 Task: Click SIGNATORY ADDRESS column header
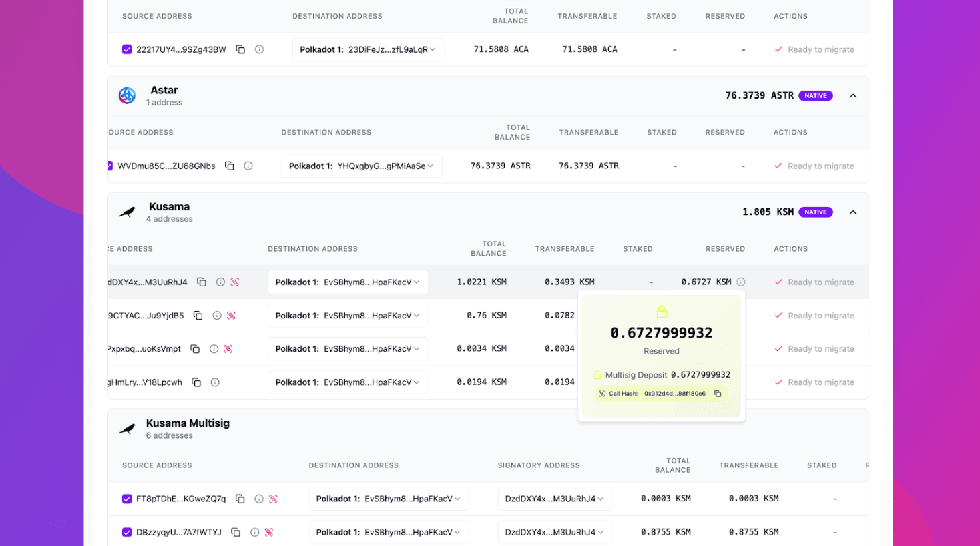pos(539,465)
